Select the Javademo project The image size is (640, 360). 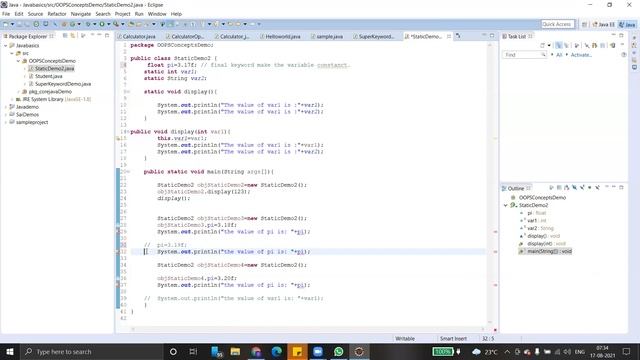(27, 107)
